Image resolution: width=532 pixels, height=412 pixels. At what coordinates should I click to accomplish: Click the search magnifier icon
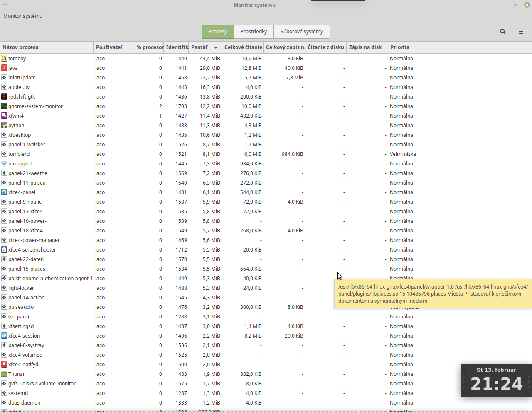click(502, 32)
